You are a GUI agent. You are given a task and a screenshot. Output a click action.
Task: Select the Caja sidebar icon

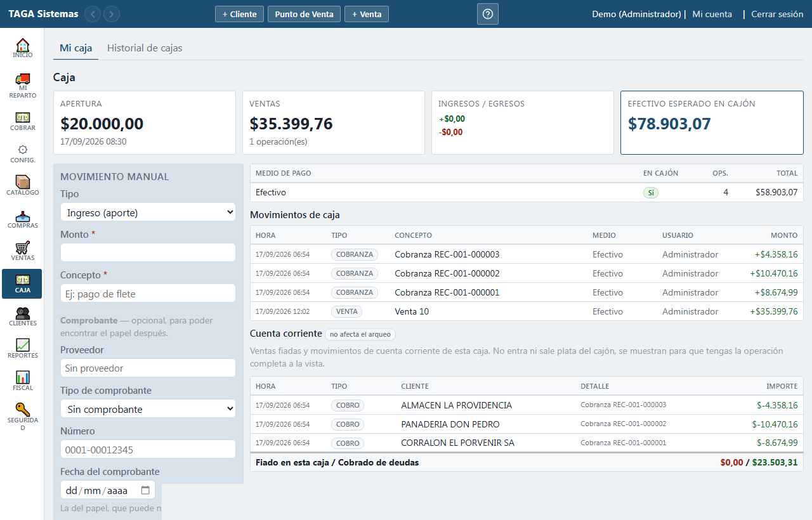(x=22, y=283)
